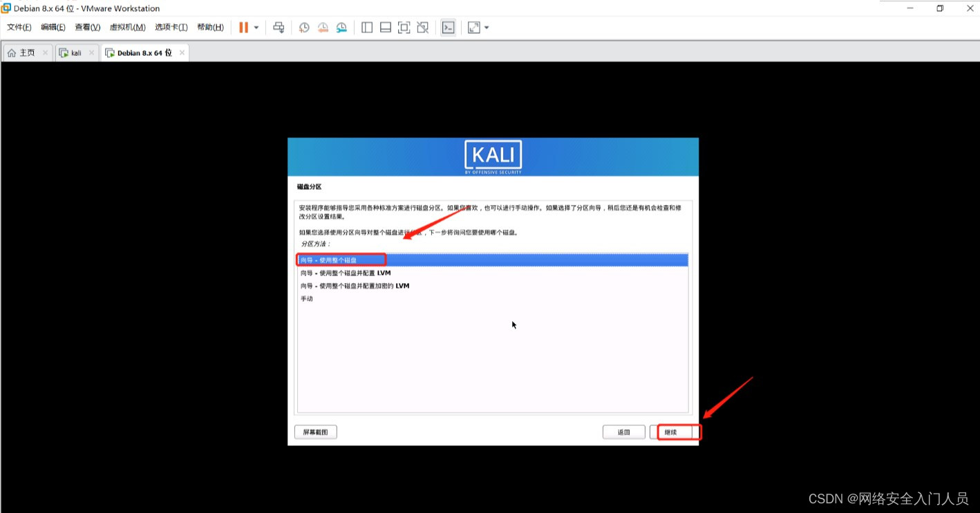Select 向导 - 使用整个磁盘 partitioning option
Viewport: 980px width, 513px height.
coord(493,260)
